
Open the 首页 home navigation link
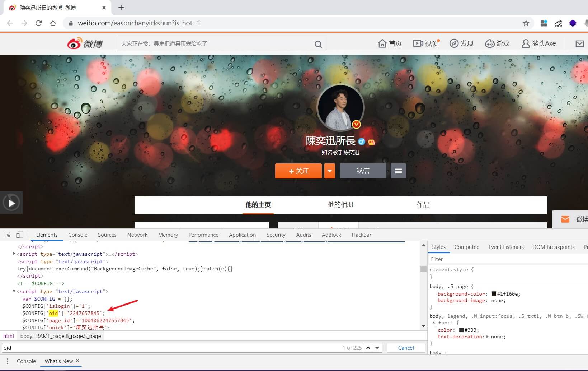pyautogui.click(x=390, y=43)
